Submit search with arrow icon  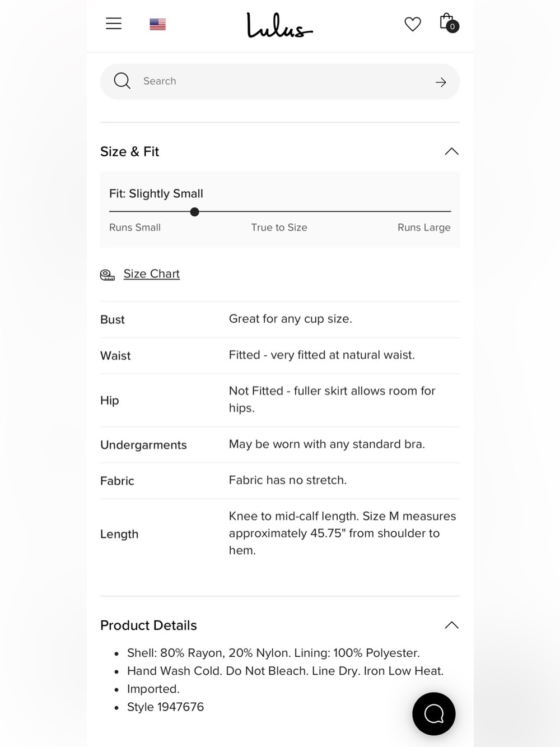pos(441,82)
